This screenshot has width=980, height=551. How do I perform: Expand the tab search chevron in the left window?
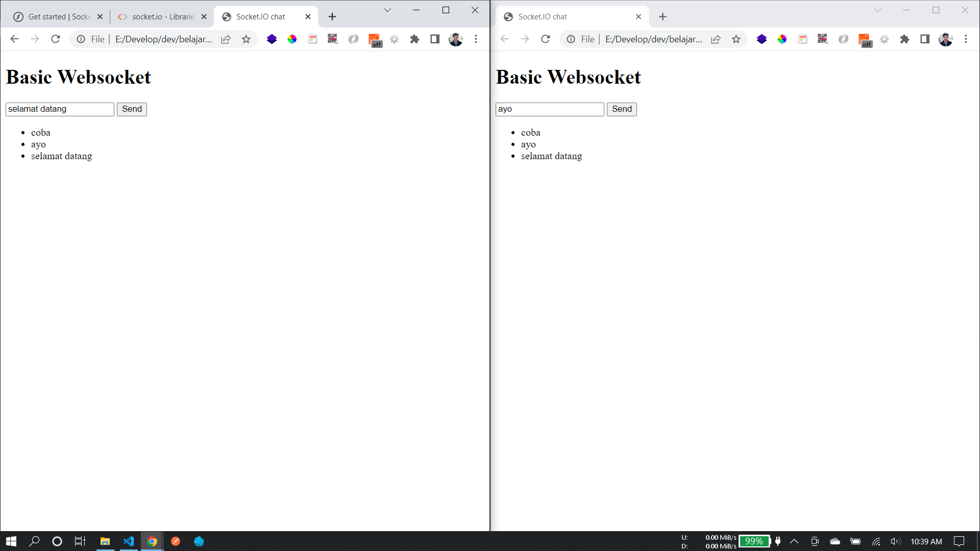[x=387, y=10]
